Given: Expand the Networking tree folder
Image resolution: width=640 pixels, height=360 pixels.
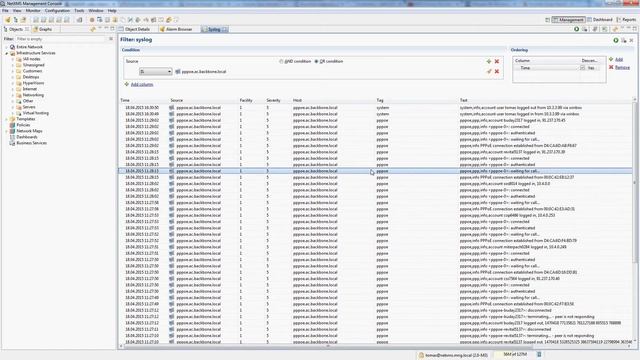Looking at the screenshot, I should (x=13, y=95).
